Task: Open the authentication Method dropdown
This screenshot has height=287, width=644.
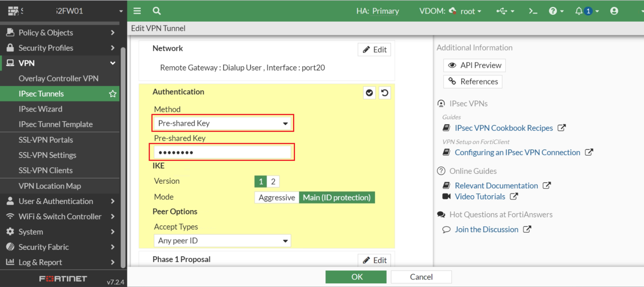Action: tap(223, 123)
